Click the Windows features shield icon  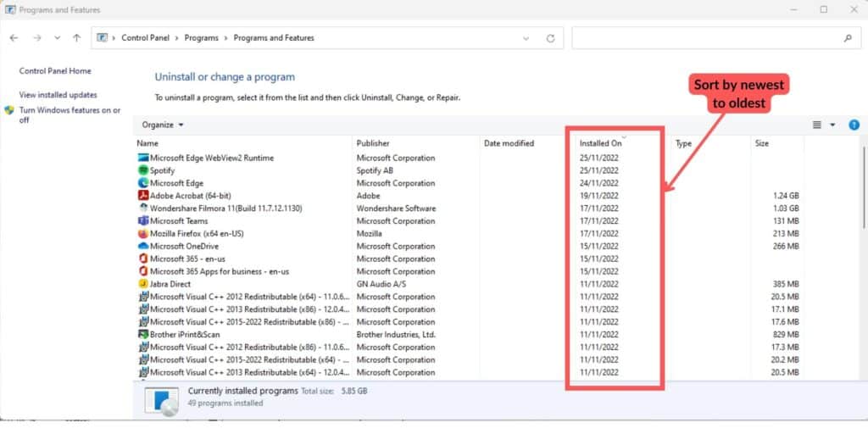(x=9, y=110)
